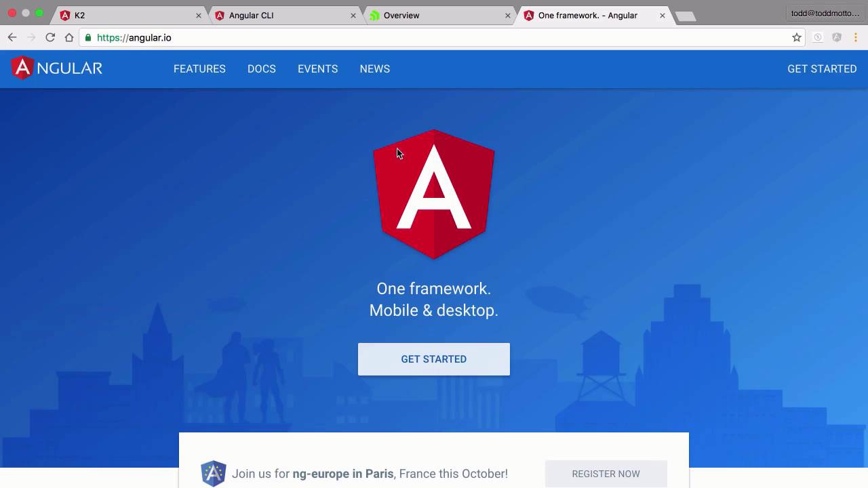This screenshot has width=868, height=488.
Task: Click the 'One framework.' headline text
Action: pos(434,289)
